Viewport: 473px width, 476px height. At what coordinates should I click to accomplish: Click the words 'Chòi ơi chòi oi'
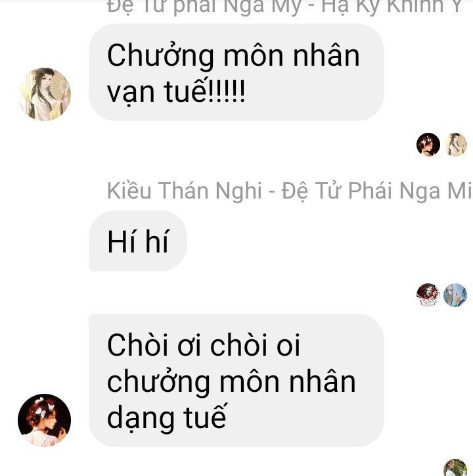coord(204,345)
